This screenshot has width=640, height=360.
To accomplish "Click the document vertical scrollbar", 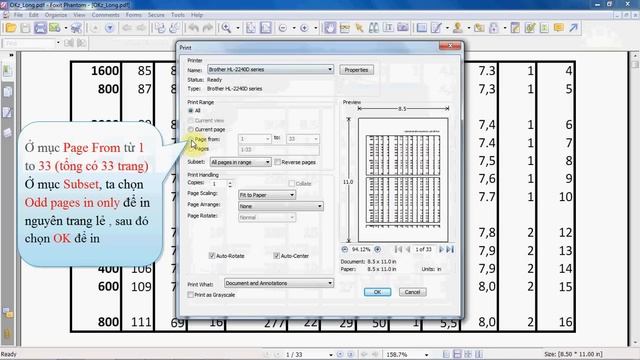I will click(x=634, y=198).
